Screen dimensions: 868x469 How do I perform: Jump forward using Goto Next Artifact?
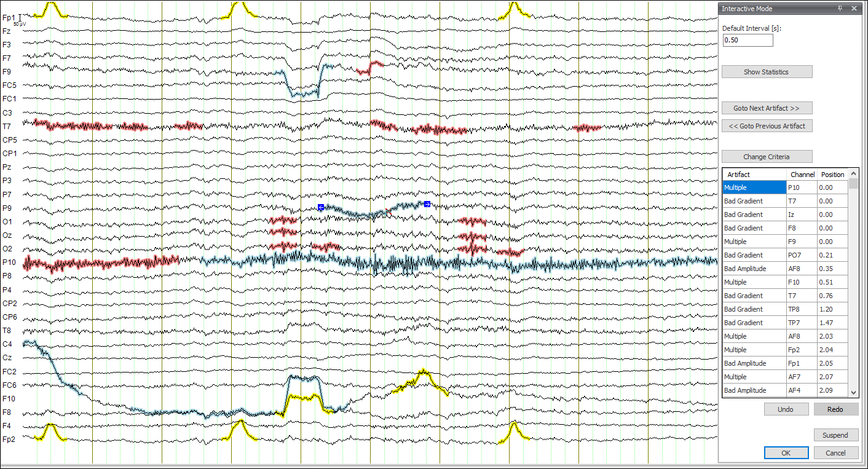click(767, 108)
